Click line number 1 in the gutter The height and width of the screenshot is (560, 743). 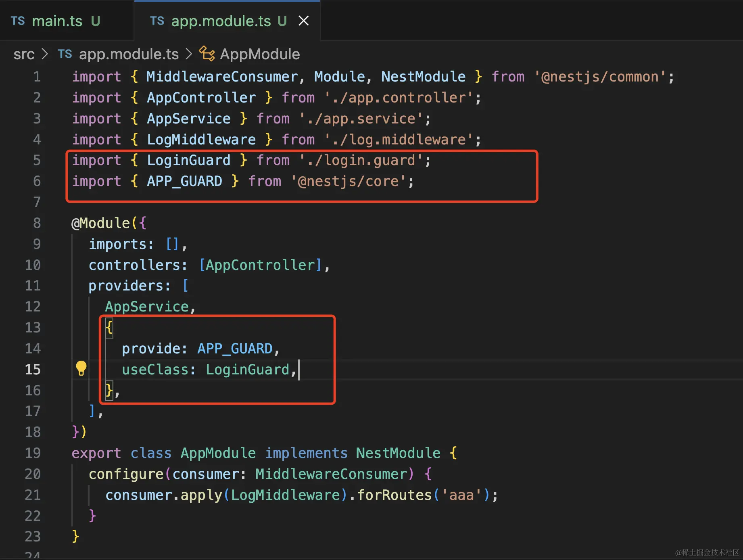37,77
